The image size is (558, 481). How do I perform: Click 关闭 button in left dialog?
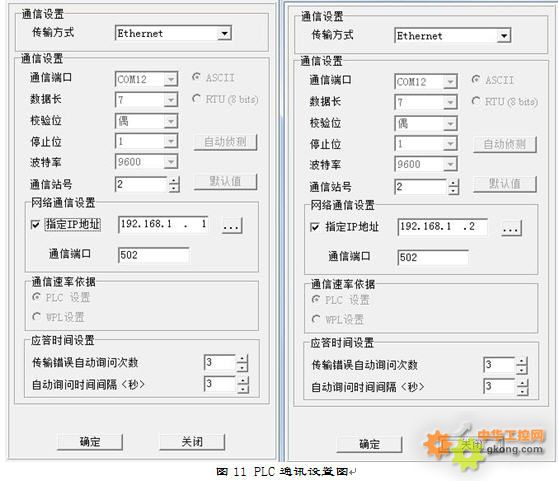pyautogui.click(x=192, y=442)
